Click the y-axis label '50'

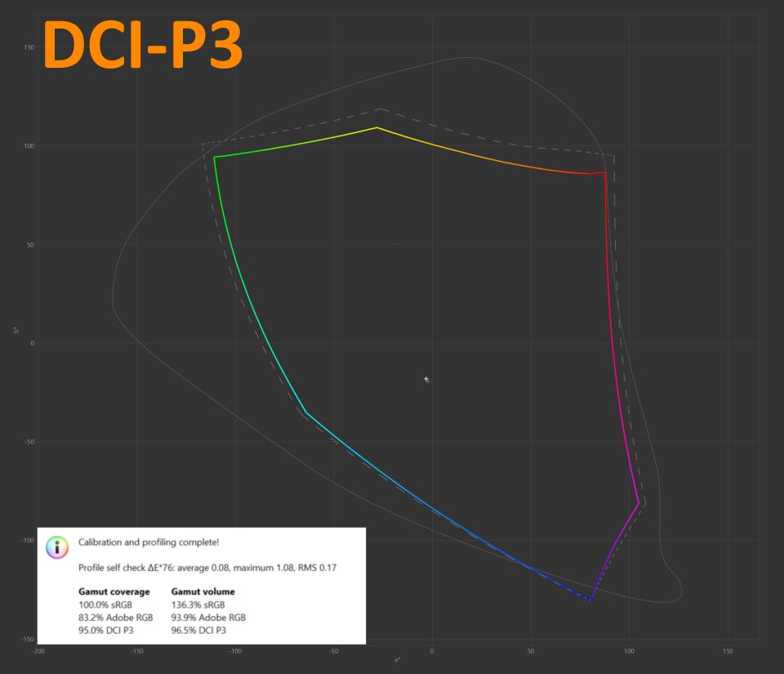coord(31,245)
